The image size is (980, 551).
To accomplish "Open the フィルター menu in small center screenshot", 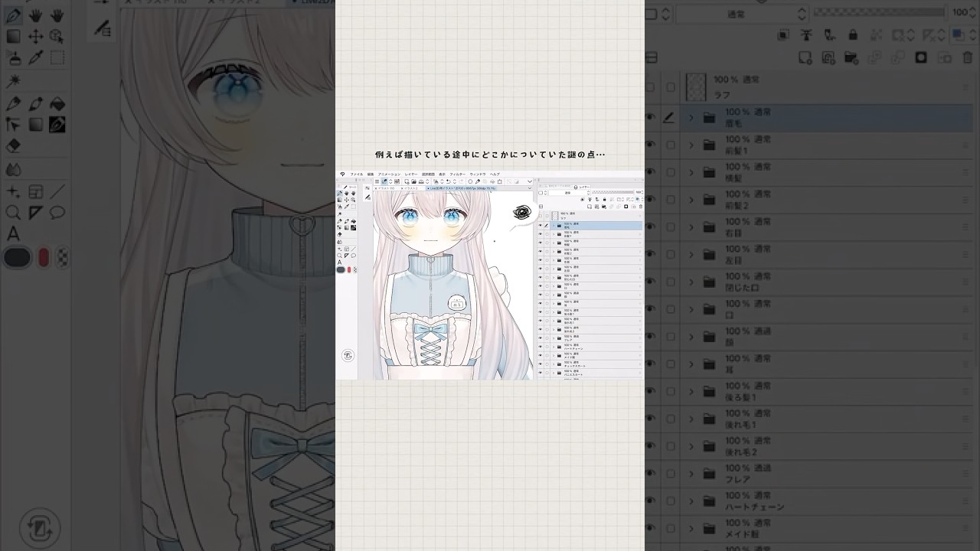I will tap(457, 174).
